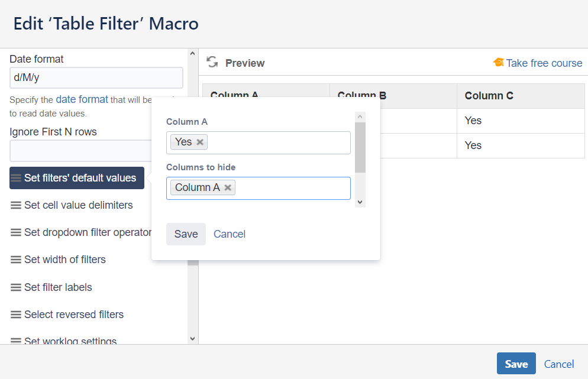
Task: Click the Date format input field
Action: tap(96, 78)
